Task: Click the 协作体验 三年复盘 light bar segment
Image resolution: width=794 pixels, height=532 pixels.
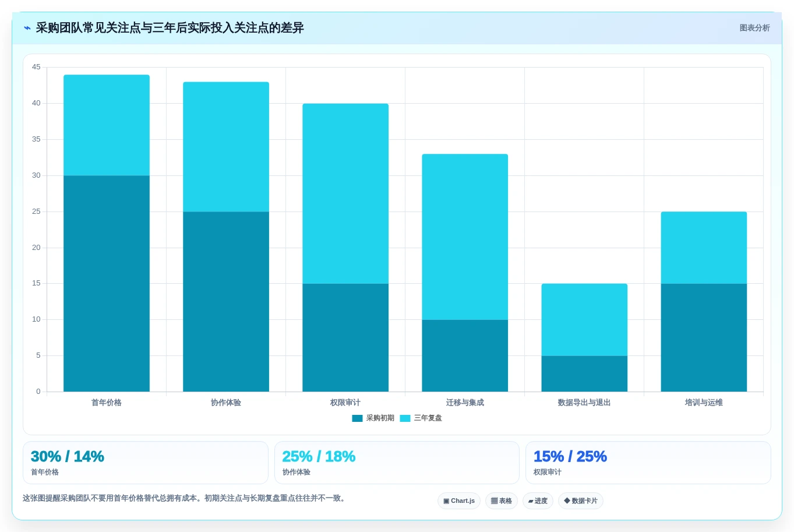Action: [x=226, y=147]
